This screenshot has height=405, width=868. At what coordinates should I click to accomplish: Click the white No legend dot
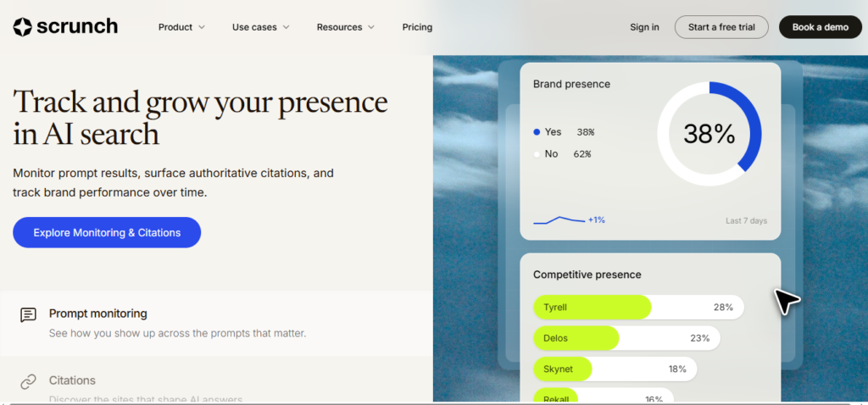tap(537, 154)
